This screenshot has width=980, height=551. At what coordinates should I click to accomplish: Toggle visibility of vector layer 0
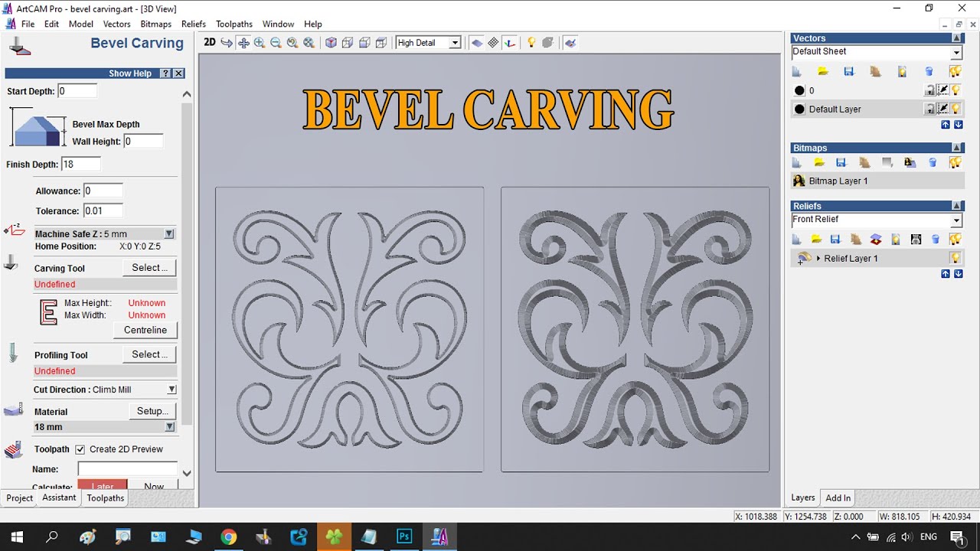click(x=955, y=90)
